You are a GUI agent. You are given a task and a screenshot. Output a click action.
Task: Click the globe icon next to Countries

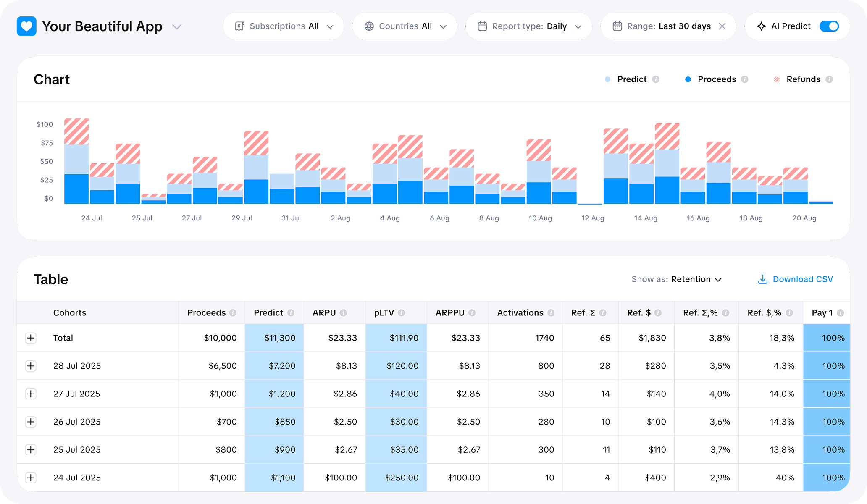point(369,26)
